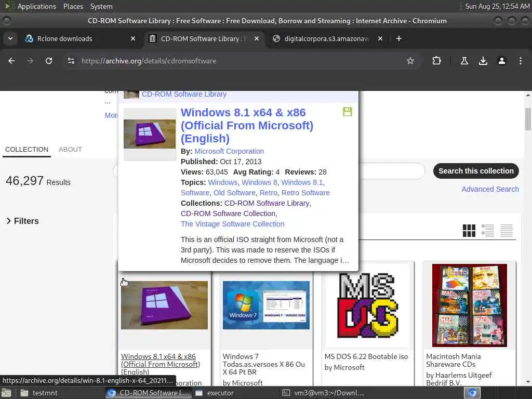
Task: Open the Chrome Labs flask icon
Action: pos(464,61)
